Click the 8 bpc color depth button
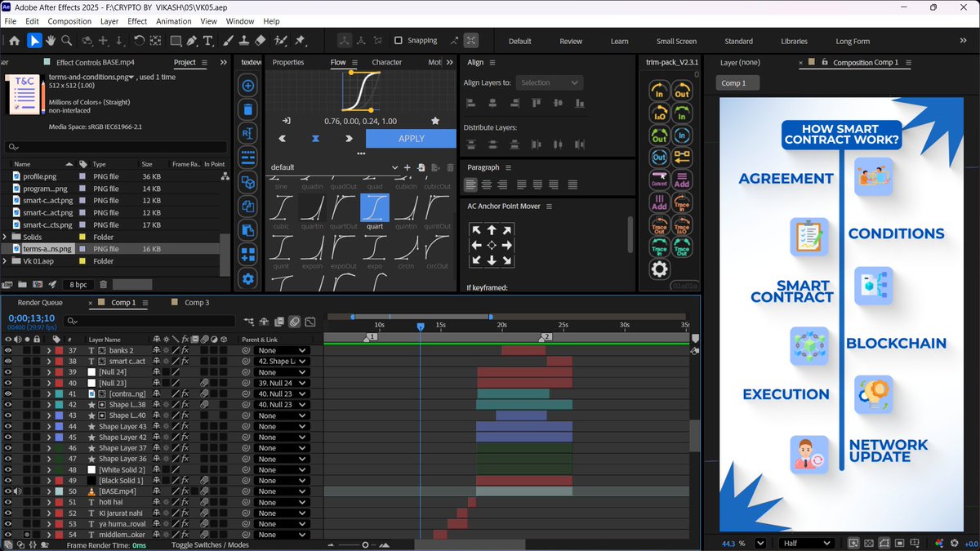This screenshot has height=551, width=980. (x=78, y=284)
